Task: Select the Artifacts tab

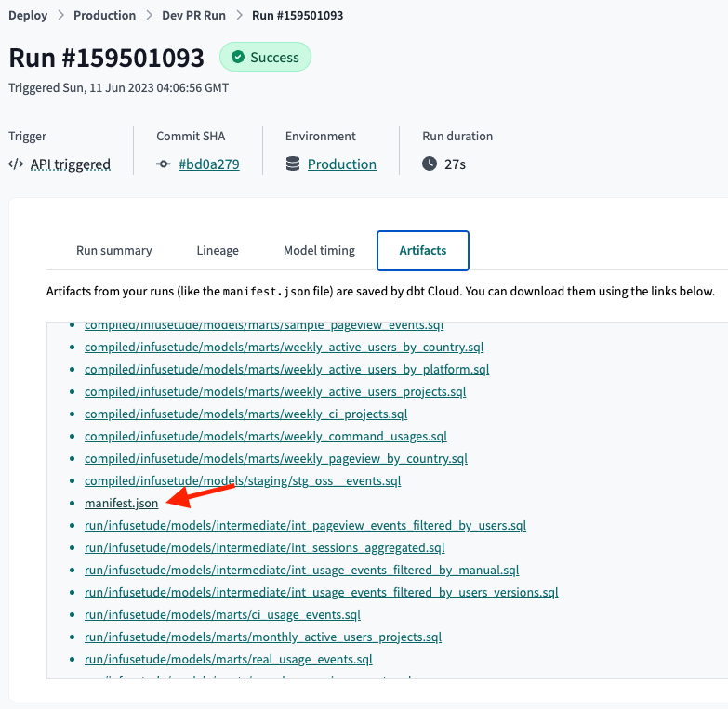Action: 422,250
